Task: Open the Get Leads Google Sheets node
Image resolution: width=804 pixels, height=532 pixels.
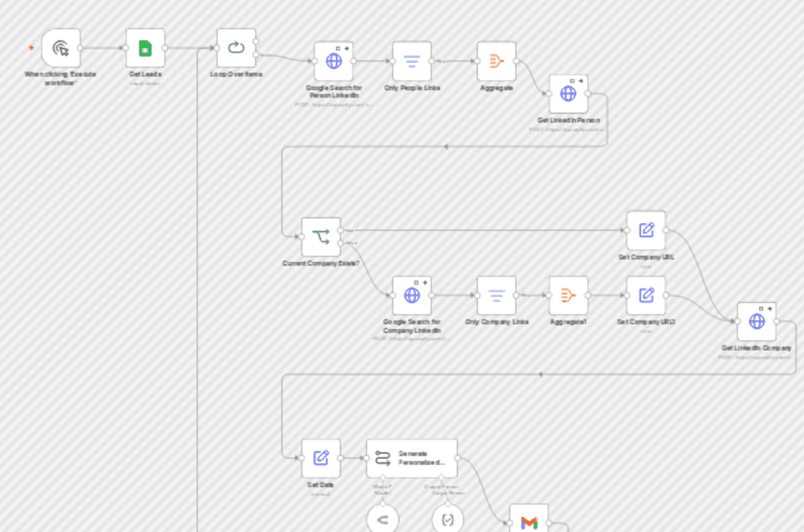Action: 145,48
